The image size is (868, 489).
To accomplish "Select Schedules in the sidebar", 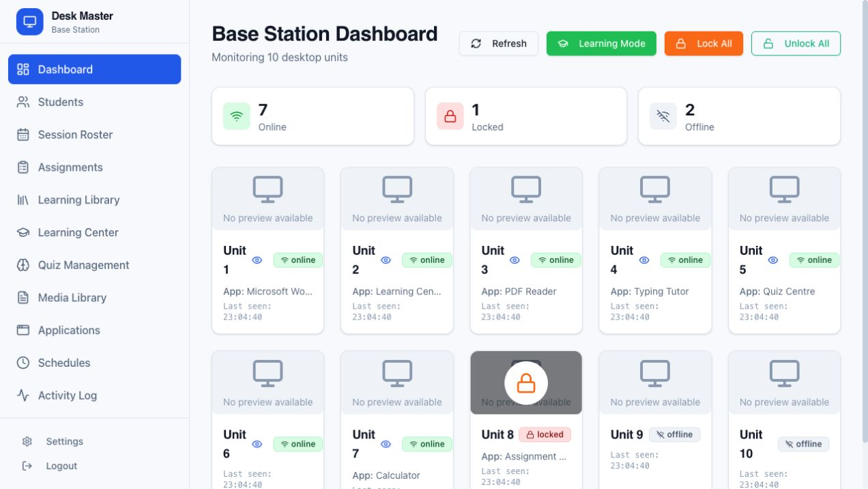I will [x=94, y=363].
